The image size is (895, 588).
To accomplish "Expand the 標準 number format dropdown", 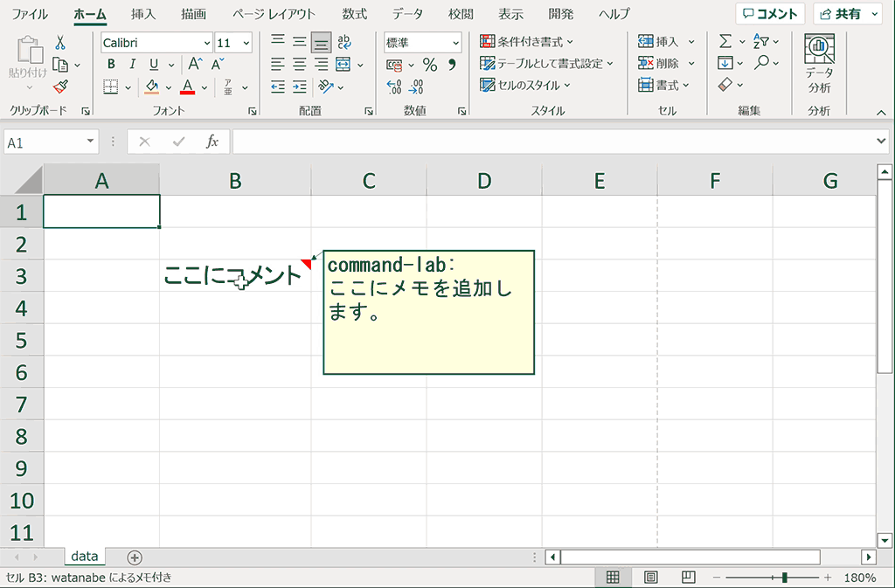I will (456, 43).
